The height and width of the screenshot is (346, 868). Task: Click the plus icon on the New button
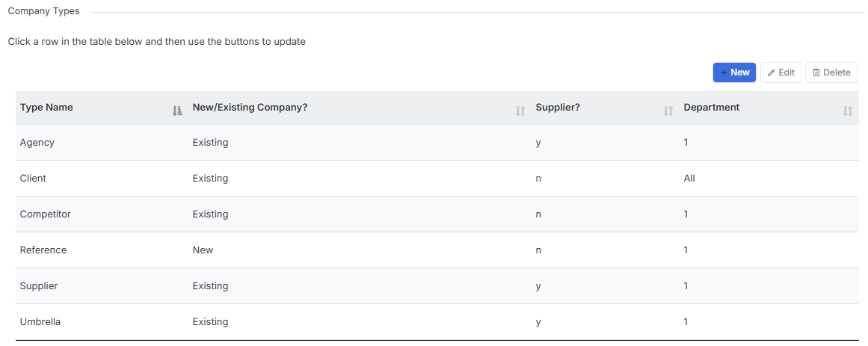[724, 72]
